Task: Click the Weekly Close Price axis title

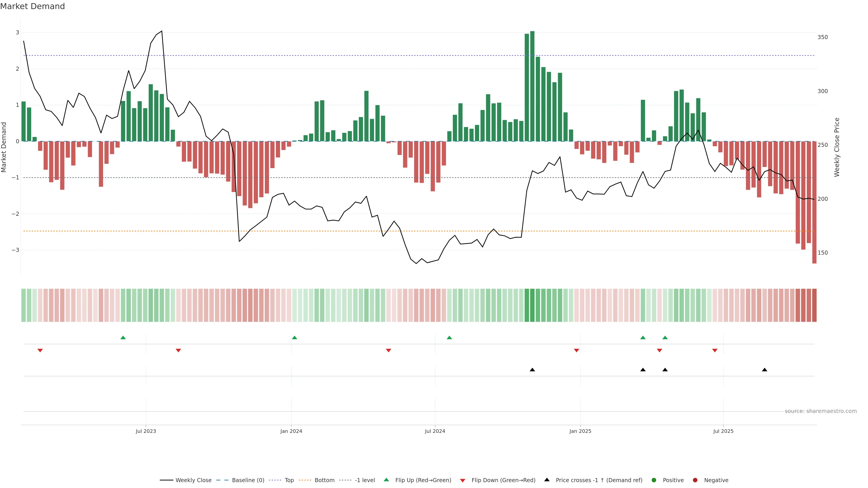Action: pos(837,147)
